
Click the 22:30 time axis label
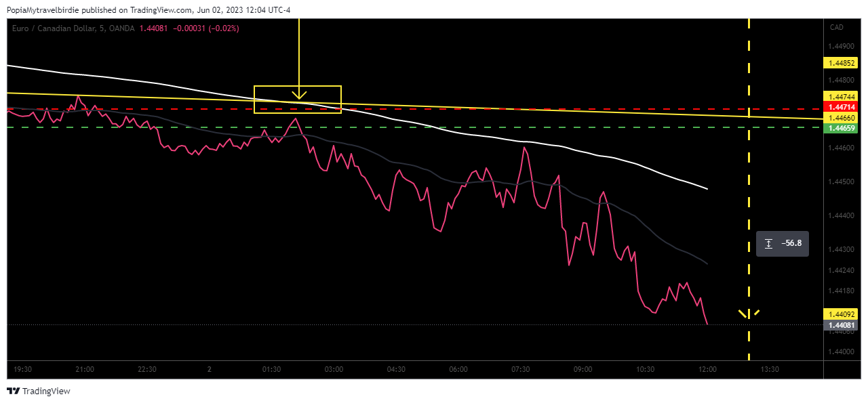[147, 369]
